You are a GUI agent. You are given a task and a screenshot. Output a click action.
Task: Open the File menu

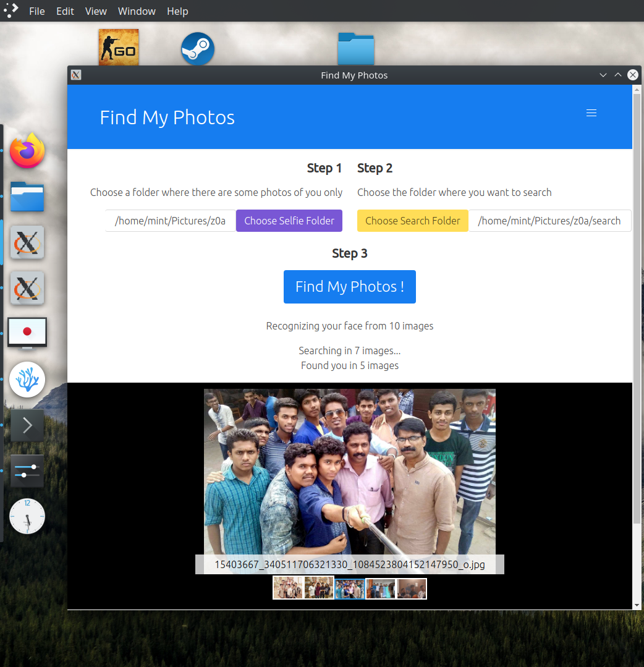coord(37,11)
